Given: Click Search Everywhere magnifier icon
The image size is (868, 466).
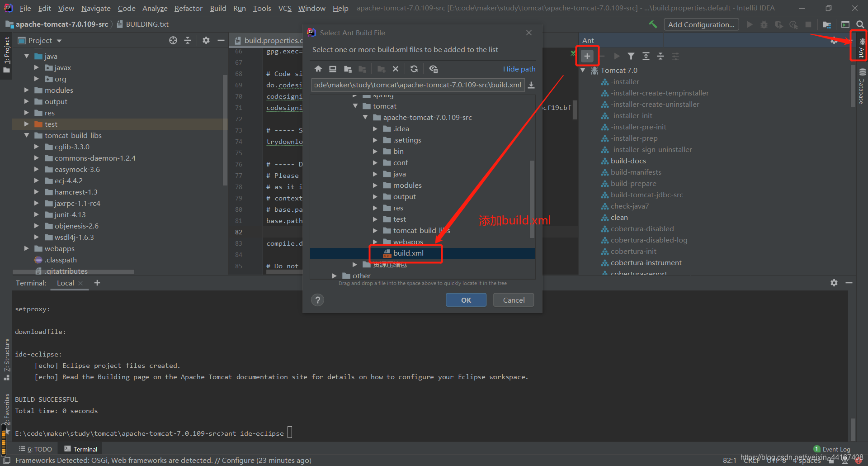Looking at the screenshot, I should pyautogui.click(x=860, y=24).
